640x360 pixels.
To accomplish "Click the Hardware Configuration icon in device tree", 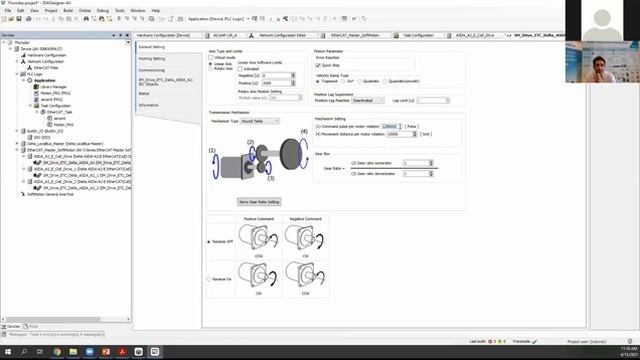I will 23,55.
